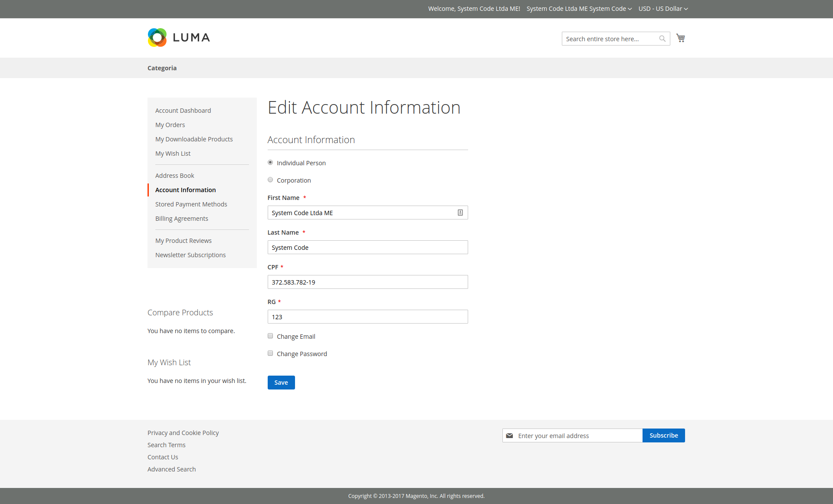833x504 pixels.
Task: Enable the Change Password checkbox
Action: point(270,353)
